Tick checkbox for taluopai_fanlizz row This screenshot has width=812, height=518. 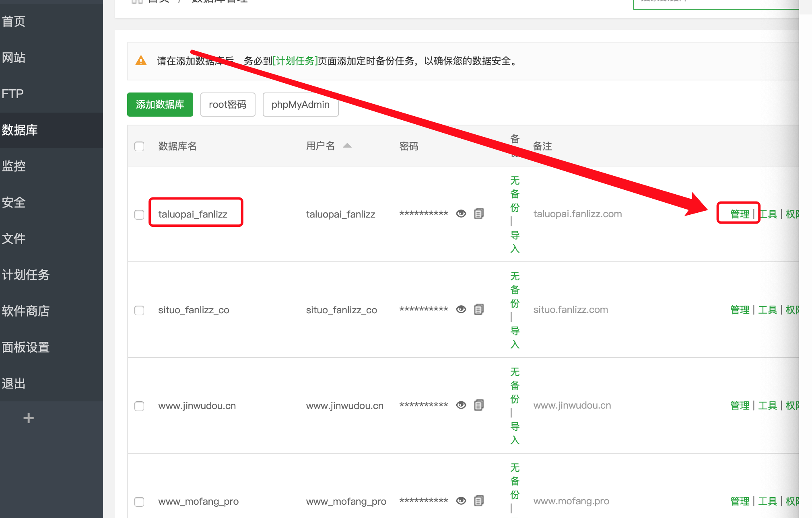tap(139, 215)
